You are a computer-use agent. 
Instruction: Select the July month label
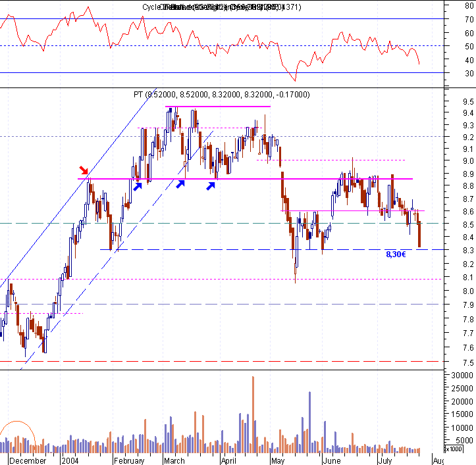385,461
